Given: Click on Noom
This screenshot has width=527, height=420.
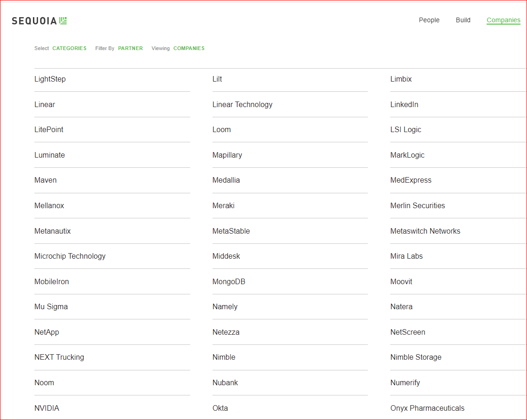Looking at the screenshot, I should click(x=45, y=383).
